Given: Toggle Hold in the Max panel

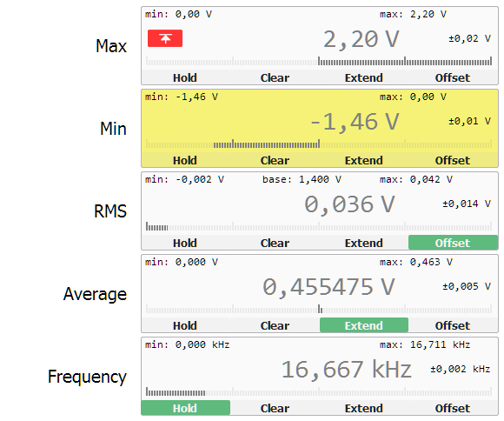Looking at the screenshot, I should (x=185, y=77).
